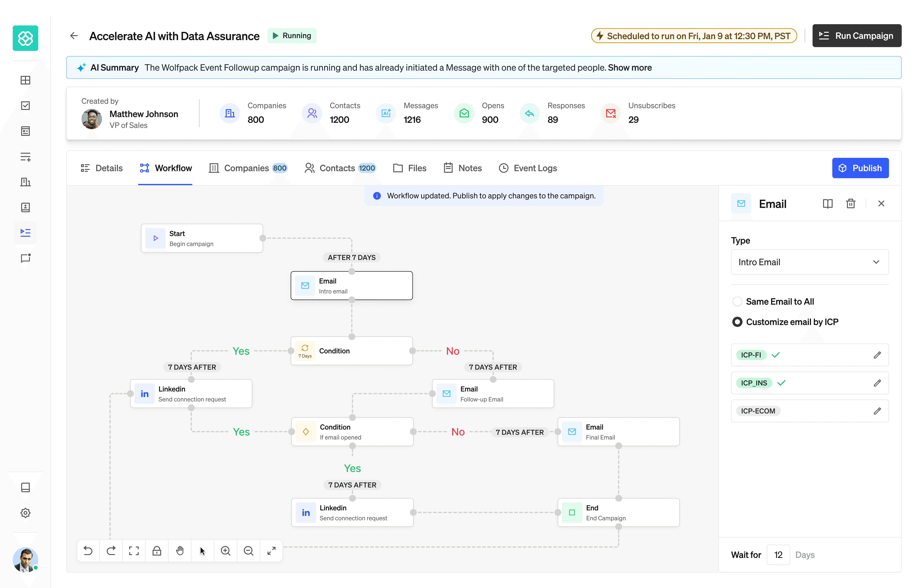Click the fit-to-screen frame tool
This screenshot has height=588, width=917.
point(134,551)
